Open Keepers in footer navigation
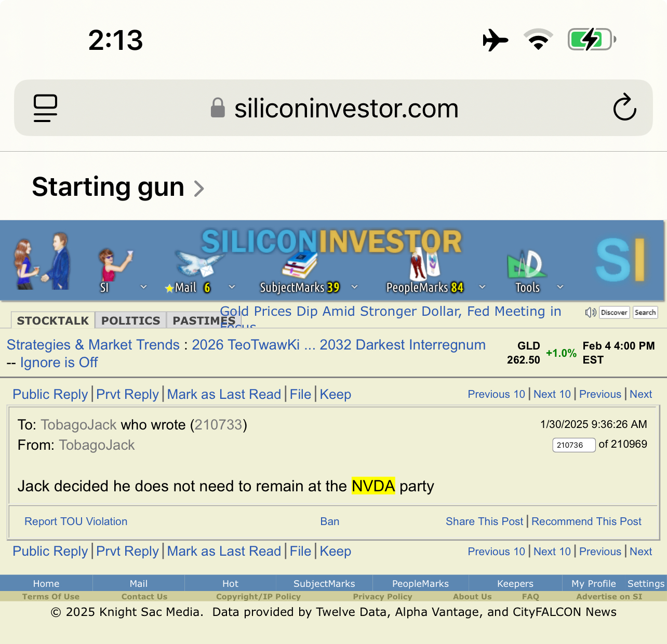This screenshot has width=667, height=644. click(515, 584)
